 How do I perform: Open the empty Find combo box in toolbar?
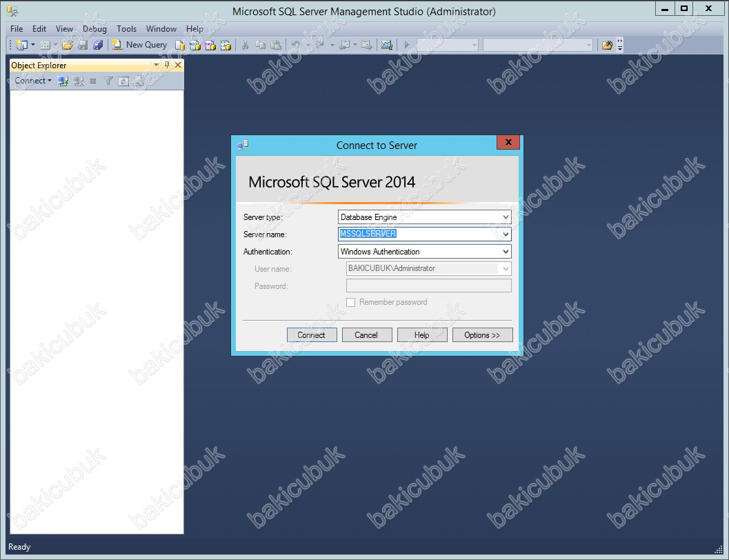pyautogui.click(x=538, y=45)
